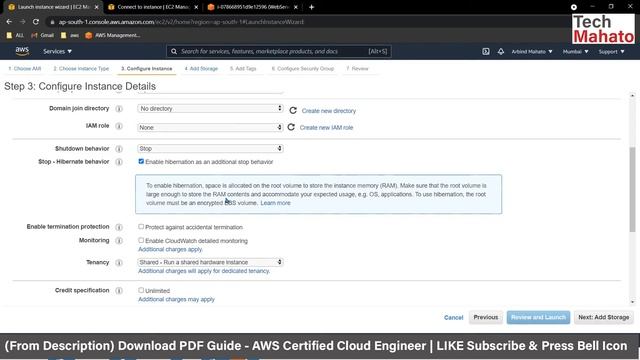
Task: Close the Connect to instance tab
Action: tap(196, 7)
